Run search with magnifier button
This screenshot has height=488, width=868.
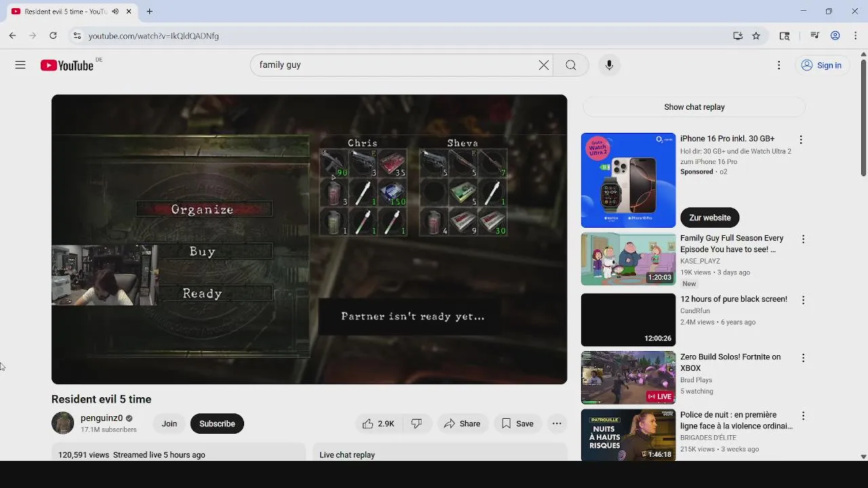pyautogui.click(x=571, y=65)
